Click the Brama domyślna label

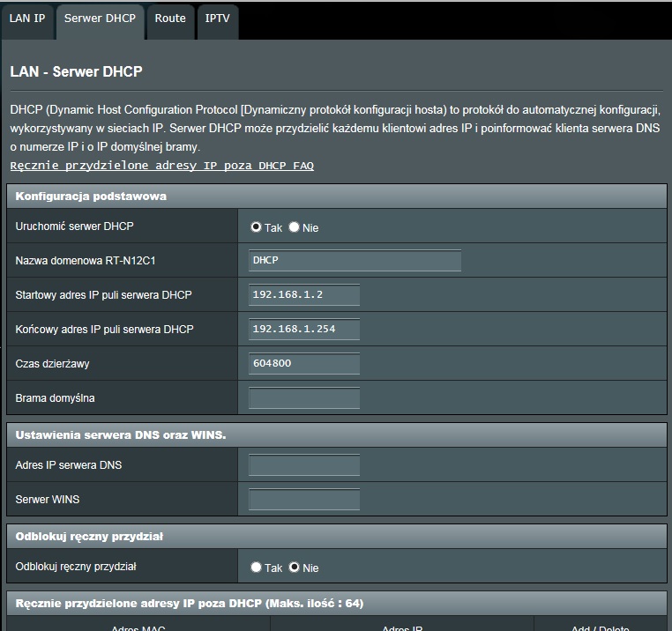tap(55, 398)
